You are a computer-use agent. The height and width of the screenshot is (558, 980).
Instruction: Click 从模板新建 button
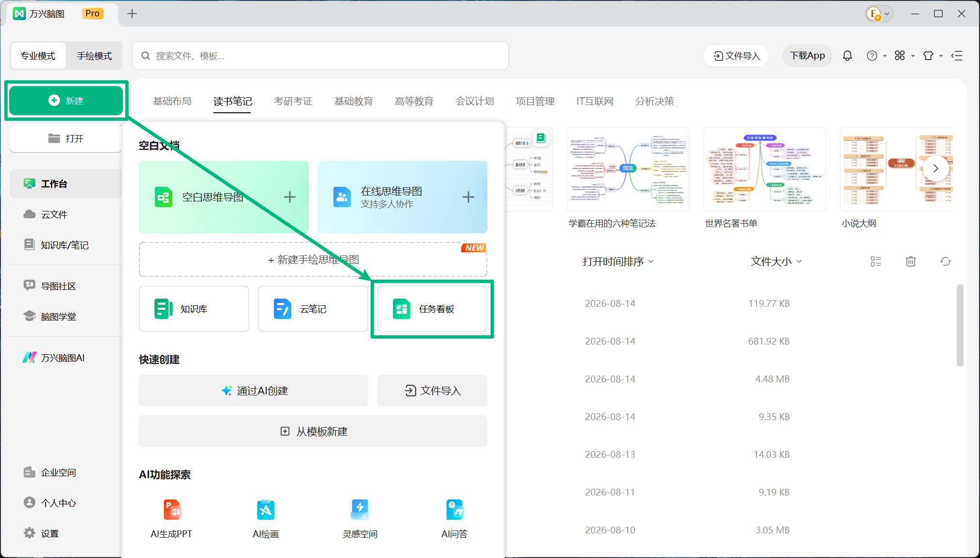click(x=313, y=431)
